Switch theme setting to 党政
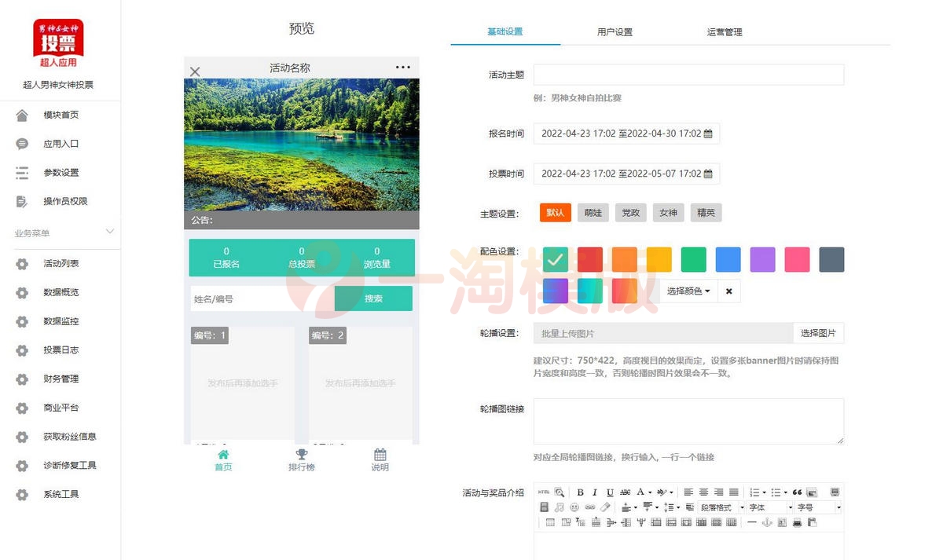 pos(630,213)
